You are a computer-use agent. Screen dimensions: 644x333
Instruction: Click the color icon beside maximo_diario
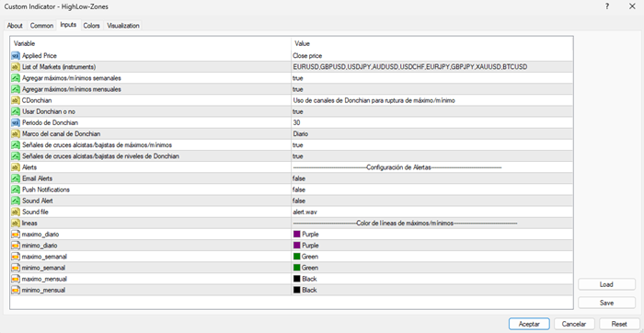(x=16, y=234)
